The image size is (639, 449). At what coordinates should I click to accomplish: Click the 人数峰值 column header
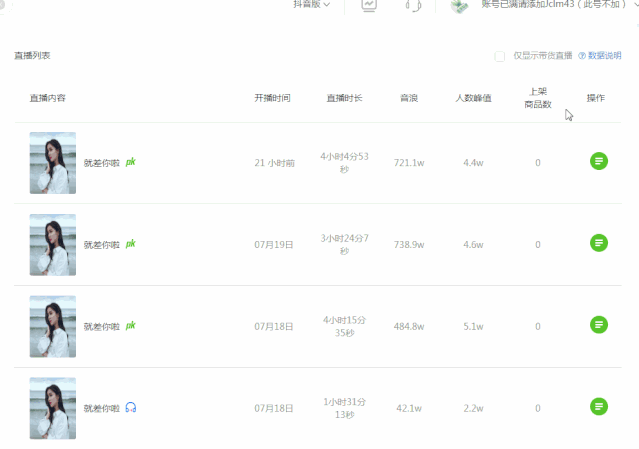[x=473, y=98]
